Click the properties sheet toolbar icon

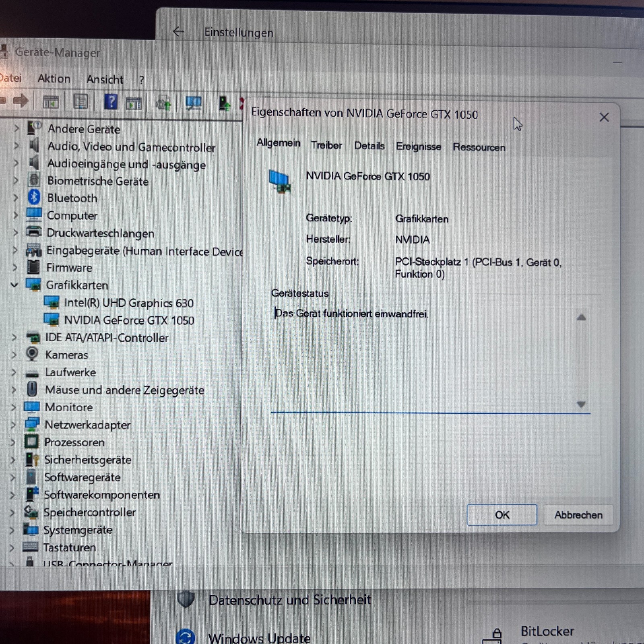[x=80, y=102]
